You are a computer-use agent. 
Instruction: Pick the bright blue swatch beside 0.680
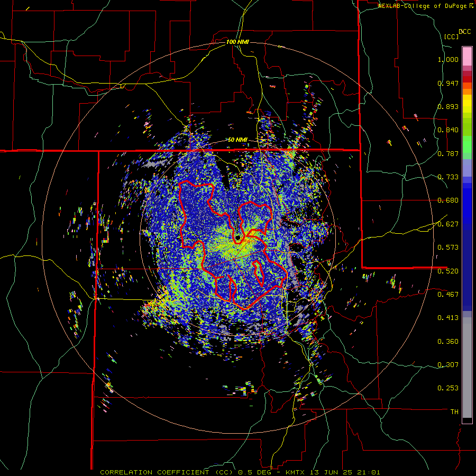pos(467,200)
